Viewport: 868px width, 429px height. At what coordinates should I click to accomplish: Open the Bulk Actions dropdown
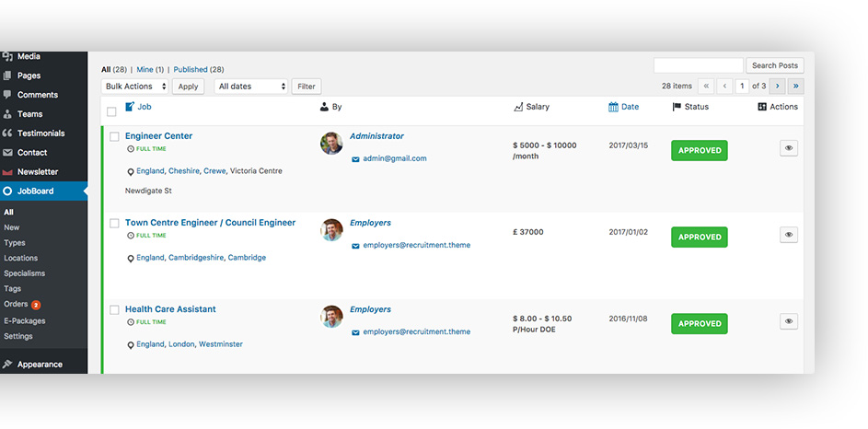click(x=135, y=87)
